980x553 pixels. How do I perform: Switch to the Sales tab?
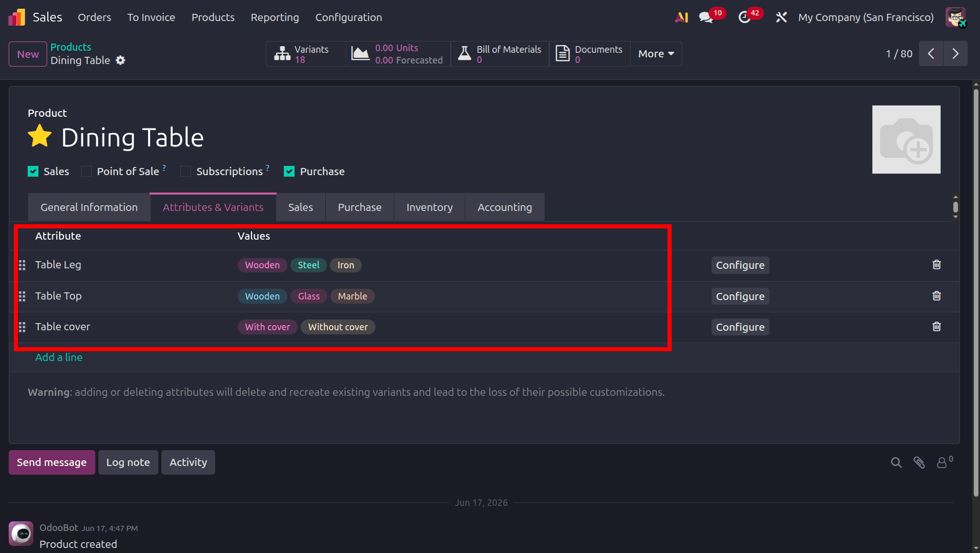[301, 207]
